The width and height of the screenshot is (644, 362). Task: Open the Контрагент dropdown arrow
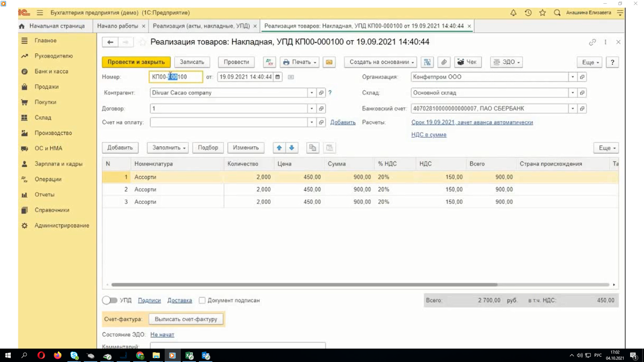pyautogui.click(x=311, y=93)
